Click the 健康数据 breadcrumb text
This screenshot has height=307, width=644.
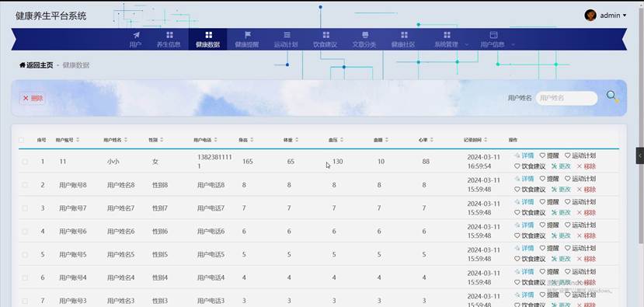pyautogui.click(x=76, y=65)
